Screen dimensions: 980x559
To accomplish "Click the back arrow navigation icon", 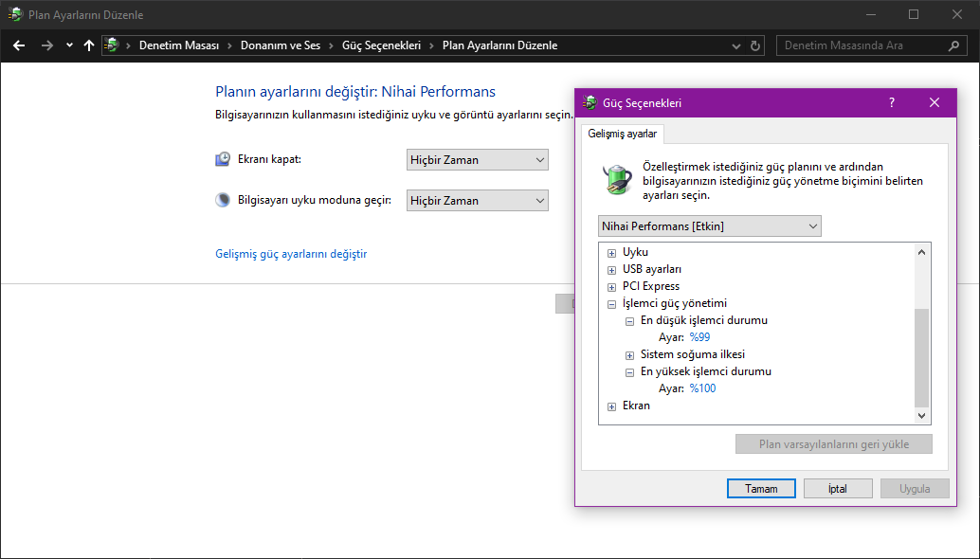I will click(x=19, y=45).
